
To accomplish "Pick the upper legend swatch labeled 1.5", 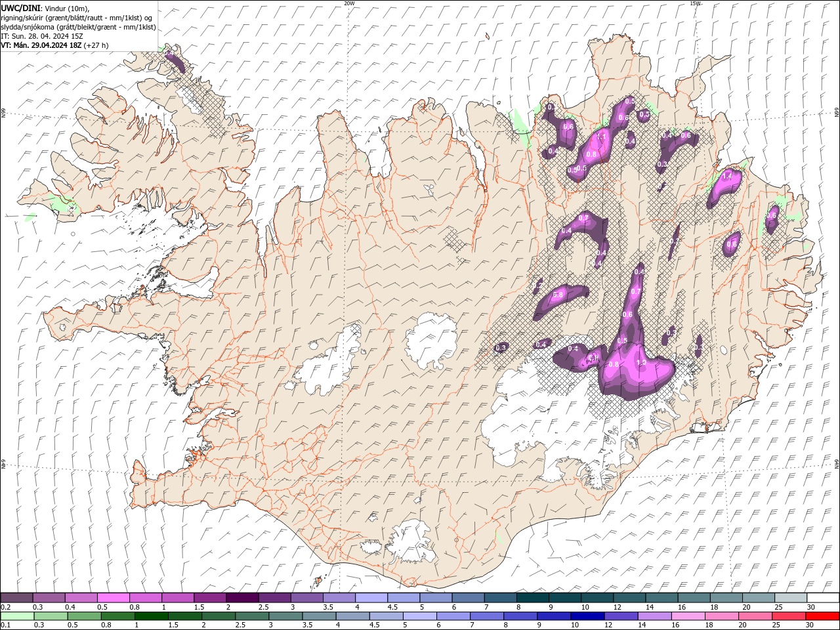I will coord(209,598).
